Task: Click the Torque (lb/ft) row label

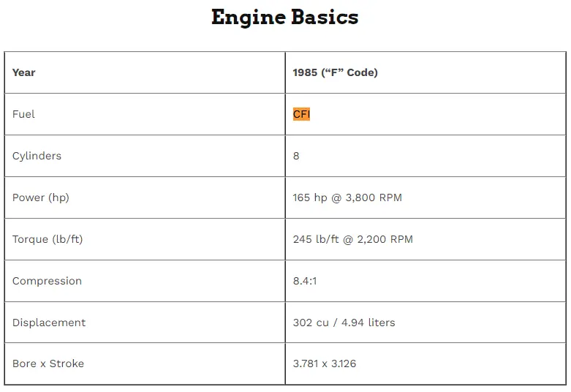Action: [48, 239]
